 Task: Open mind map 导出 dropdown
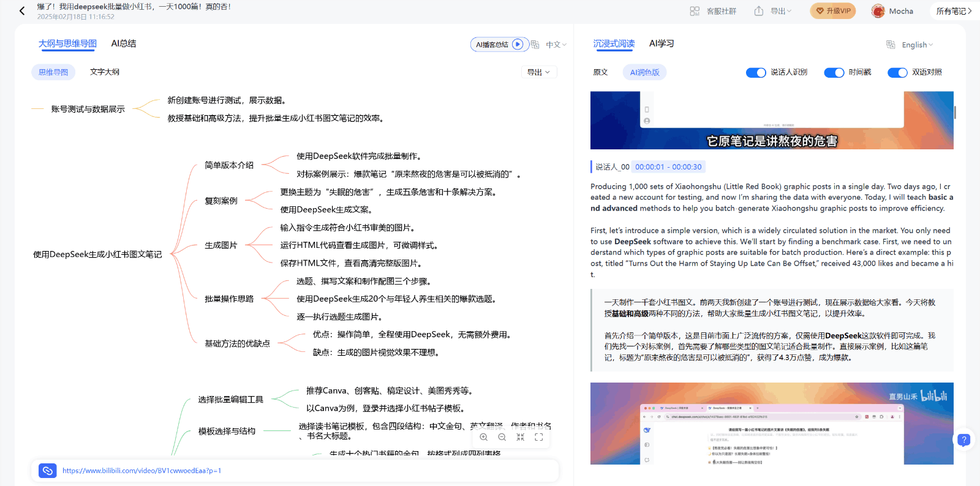point(539,72)
